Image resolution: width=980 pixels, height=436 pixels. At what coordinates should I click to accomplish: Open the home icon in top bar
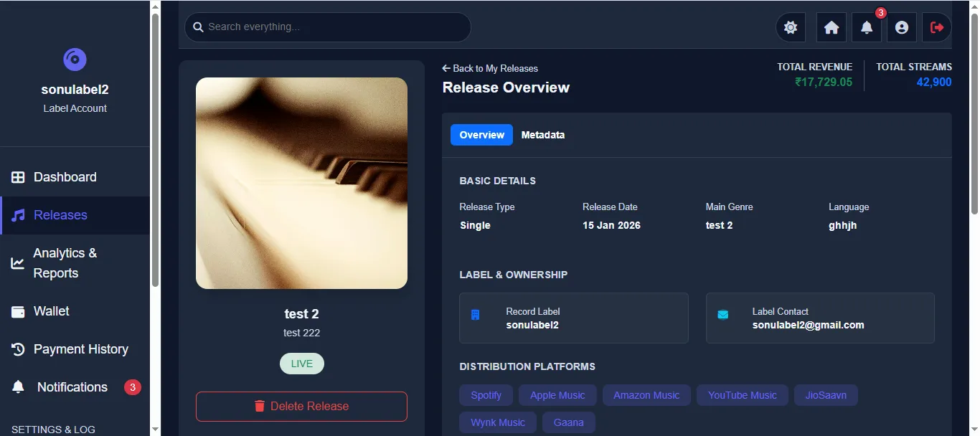(x=831, y=27)
